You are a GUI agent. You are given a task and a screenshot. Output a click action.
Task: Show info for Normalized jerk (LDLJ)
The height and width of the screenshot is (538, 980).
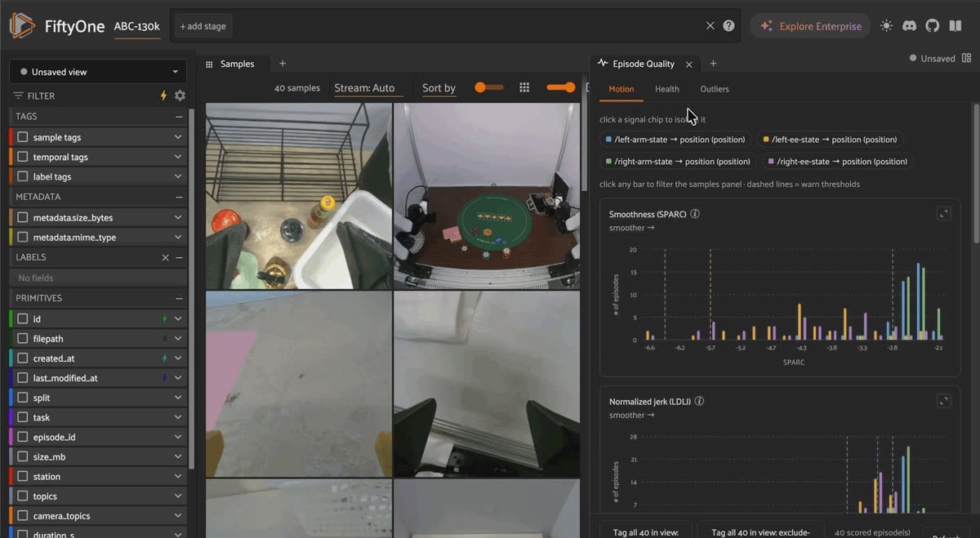(x=699, y=401)
